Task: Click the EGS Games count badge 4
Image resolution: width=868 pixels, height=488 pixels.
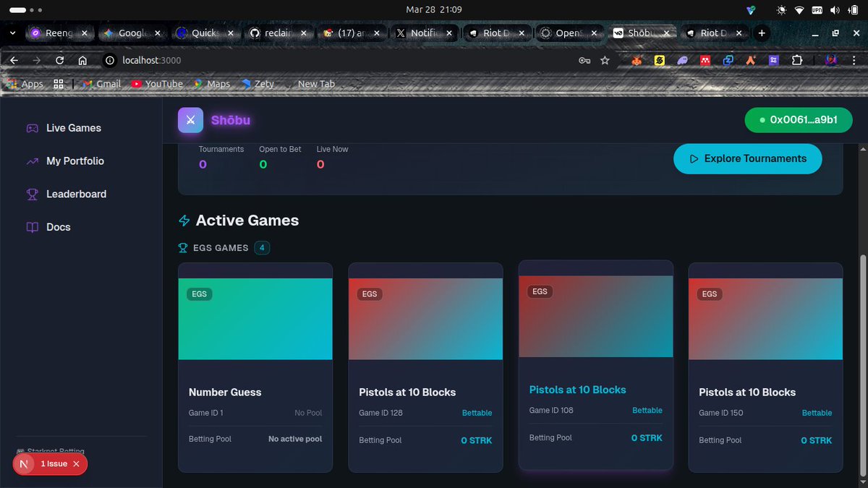Action: click(262, 248)
